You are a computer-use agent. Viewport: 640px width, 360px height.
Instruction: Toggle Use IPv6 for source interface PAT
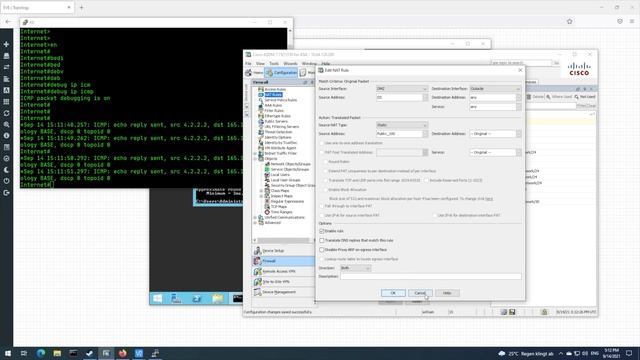[x=322, y=215]
